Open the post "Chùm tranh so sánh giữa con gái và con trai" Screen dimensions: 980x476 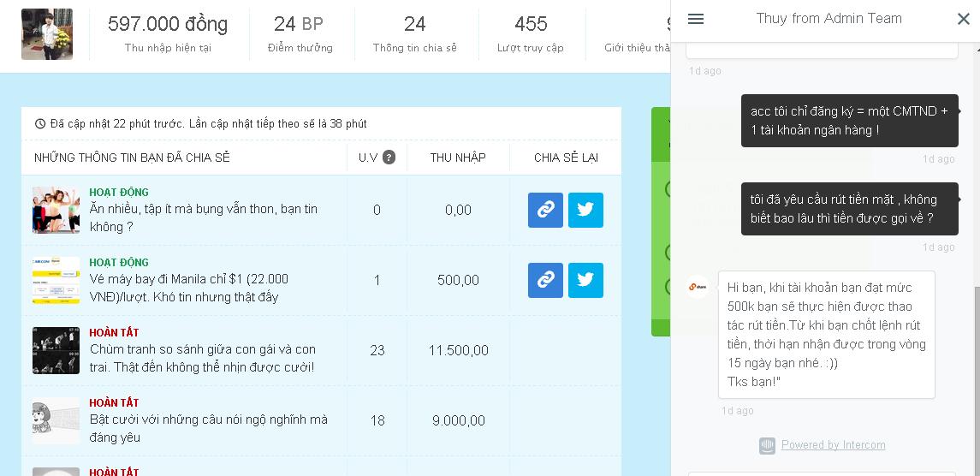[202, 358]
